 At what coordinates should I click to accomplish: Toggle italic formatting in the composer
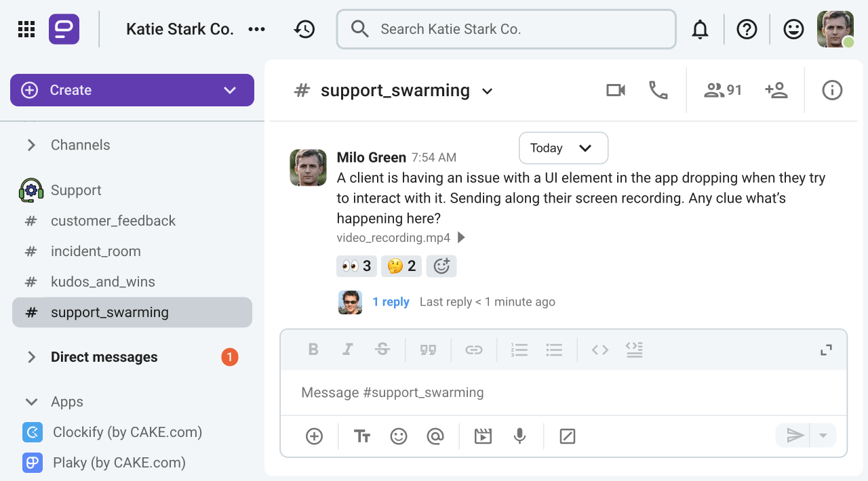pyautogui.click(x=347, y=350)
